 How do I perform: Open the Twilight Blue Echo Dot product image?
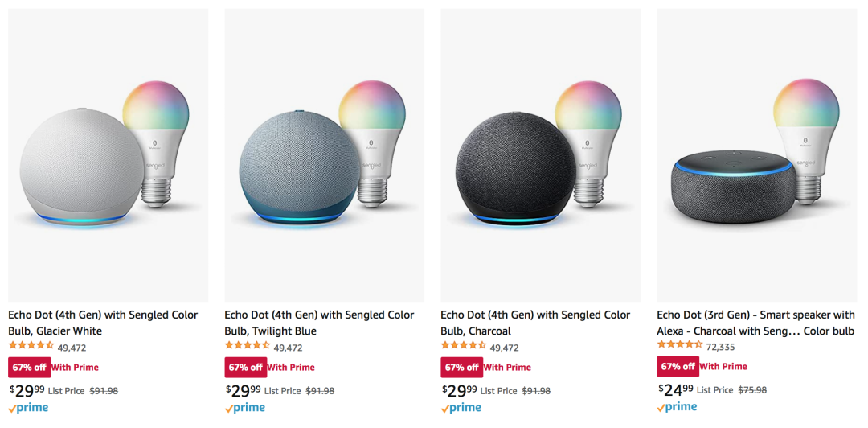coord(325,155)
